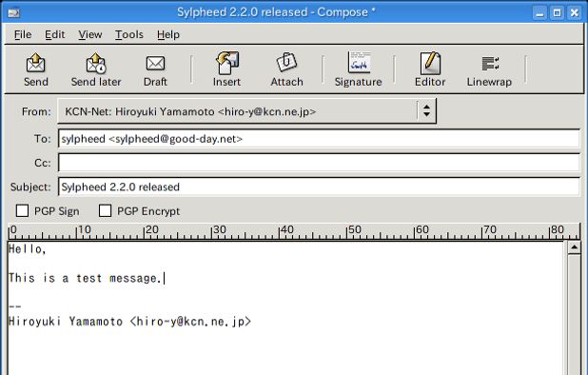Save message with the Draft icon
The height and width of the screenshot is (375, 588).
click(155, 64)
